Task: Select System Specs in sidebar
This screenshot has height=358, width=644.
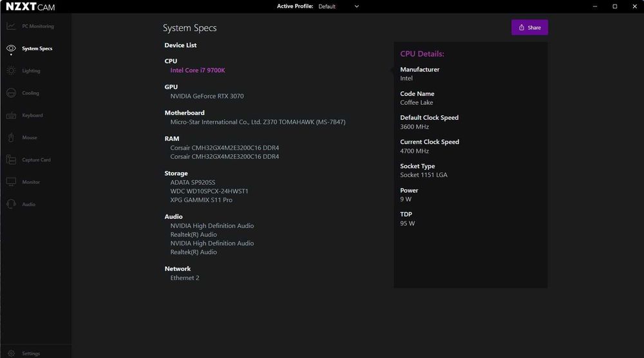Action: pos(37,48)
